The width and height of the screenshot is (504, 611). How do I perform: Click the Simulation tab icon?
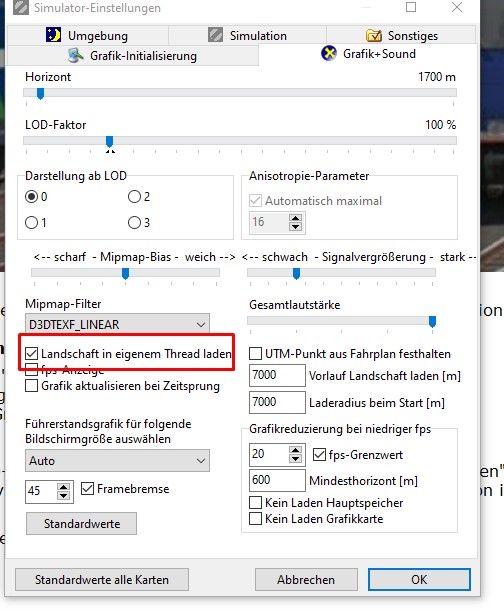click(x=215, y=35)
